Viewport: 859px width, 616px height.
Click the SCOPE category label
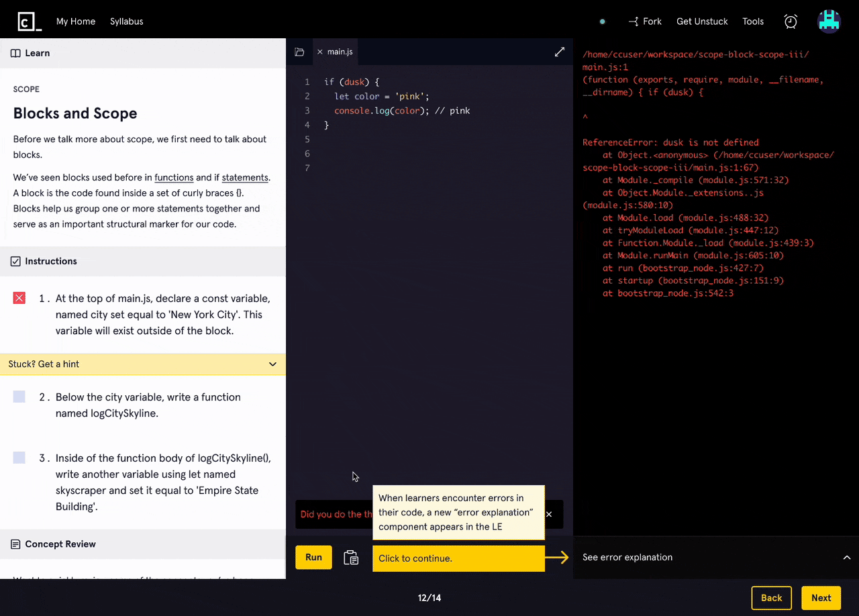point(26,89)
